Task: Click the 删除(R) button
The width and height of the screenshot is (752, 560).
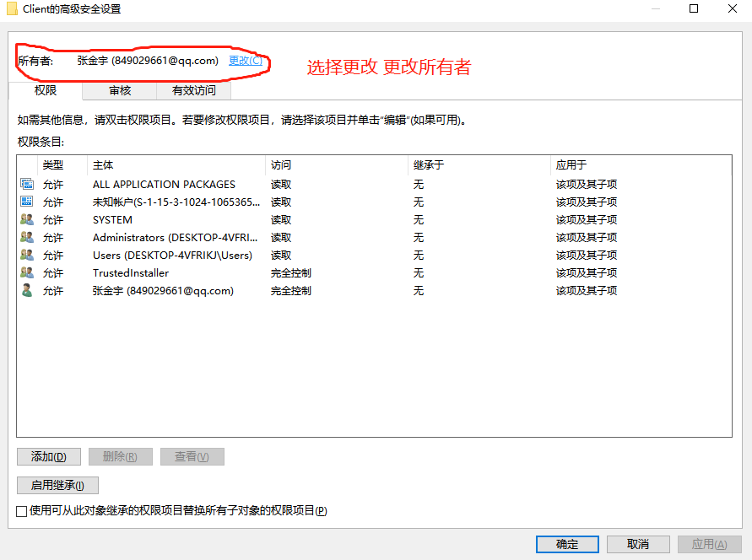Action: pos(121,456)
